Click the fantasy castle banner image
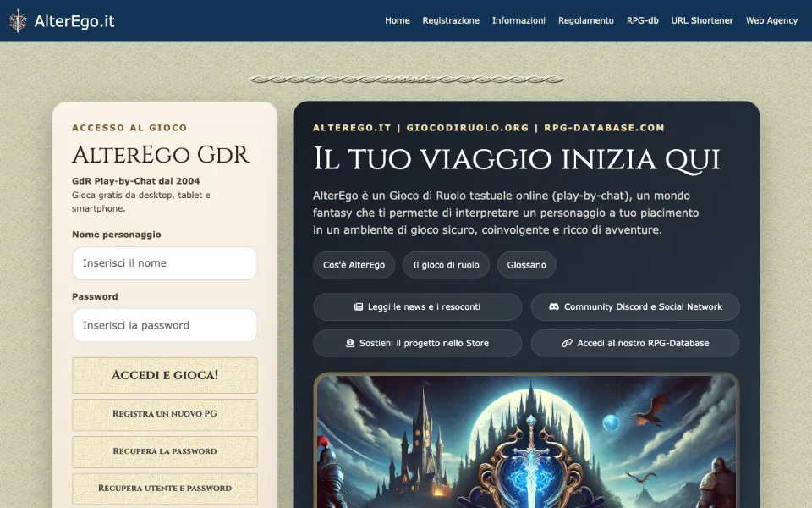This screenshot has width=812, height=508. click(526, 440)
